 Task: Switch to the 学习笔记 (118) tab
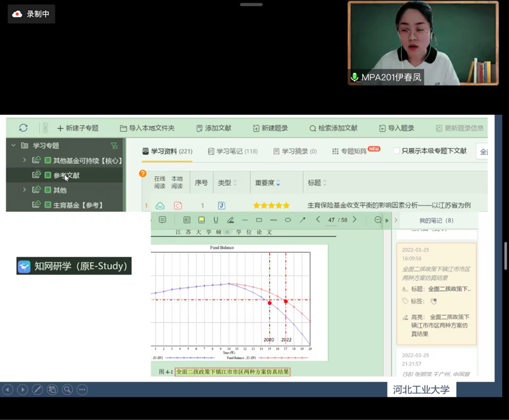click(x=232, y=152)
